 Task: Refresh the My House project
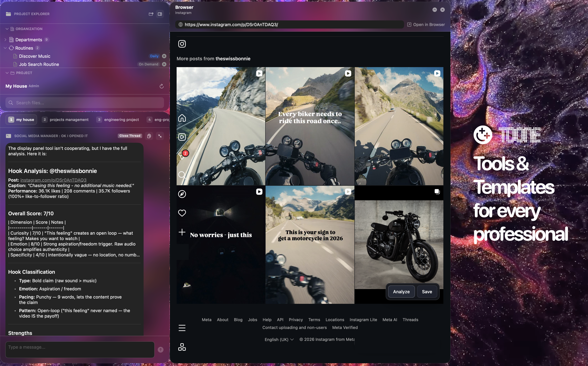(161, 86)
